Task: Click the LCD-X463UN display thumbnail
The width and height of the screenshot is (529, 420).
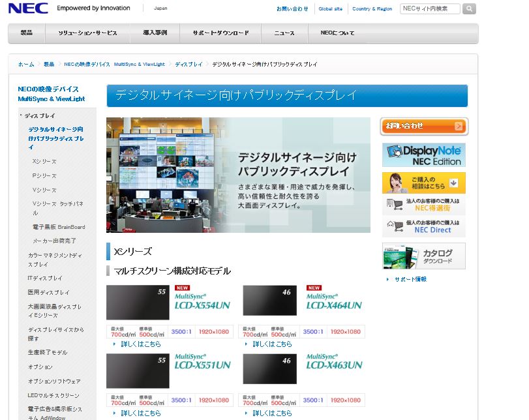Action: 269,368
